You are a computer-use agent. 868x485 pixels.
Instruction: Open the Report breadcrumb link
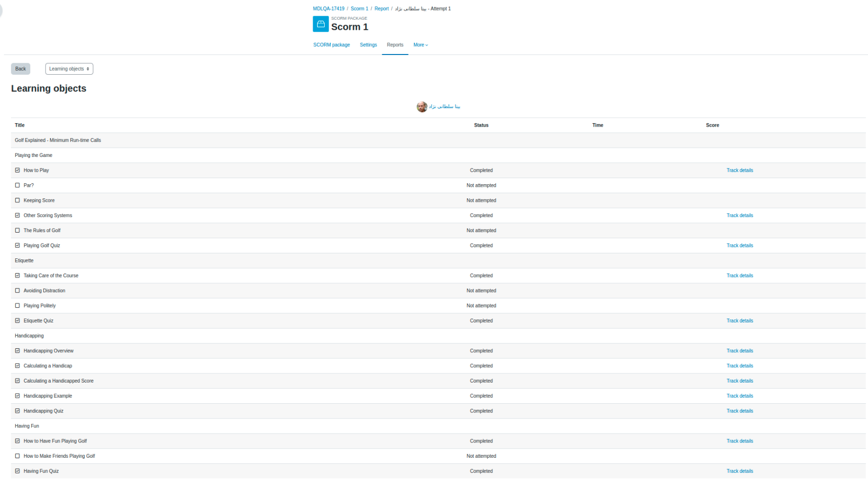(382, 9)
